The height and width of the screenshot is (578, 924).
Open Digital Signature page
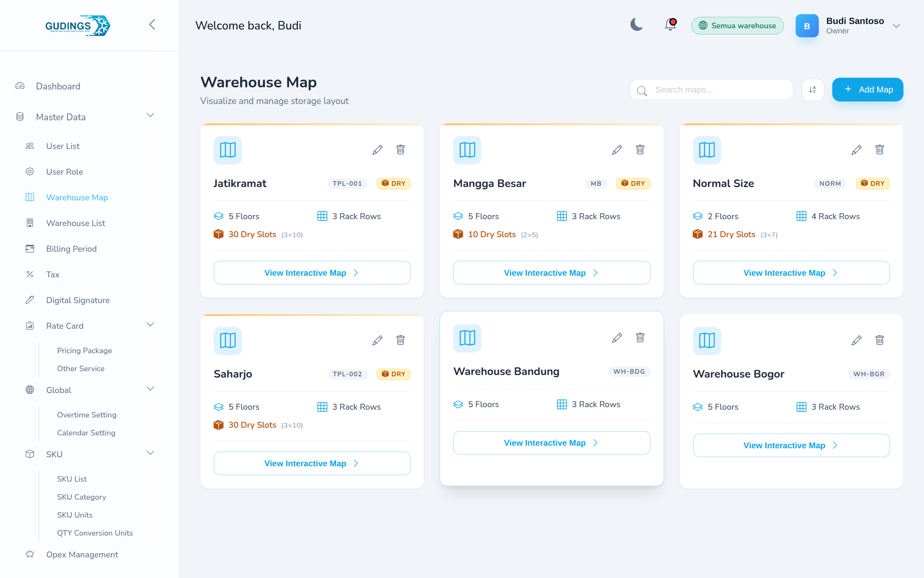click(x=77, y=300)
